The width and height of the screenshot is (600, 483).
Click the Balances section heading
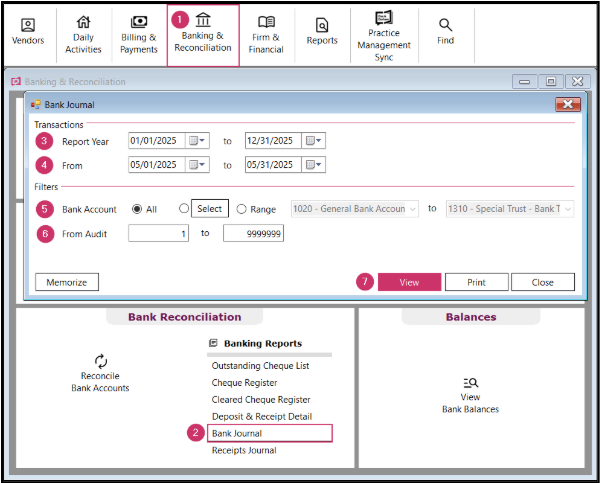[471, 317]
